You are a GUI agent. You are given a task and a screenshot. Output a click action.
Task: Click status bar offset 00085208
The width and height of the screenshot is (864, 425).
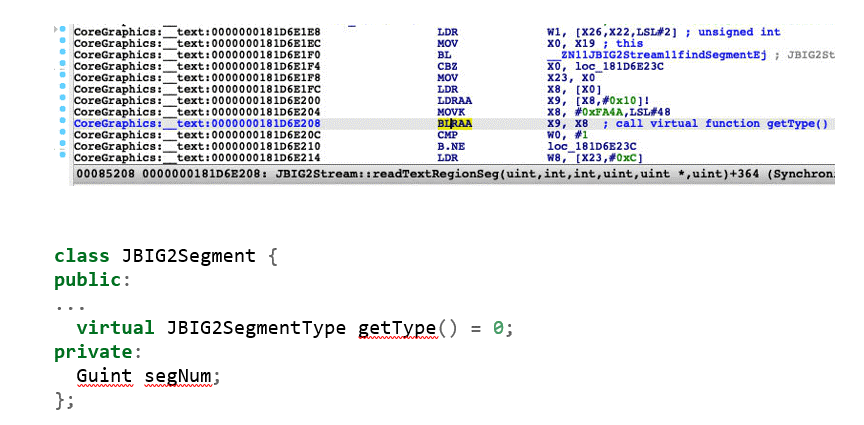pyautogui.click(x=107, y=174)
